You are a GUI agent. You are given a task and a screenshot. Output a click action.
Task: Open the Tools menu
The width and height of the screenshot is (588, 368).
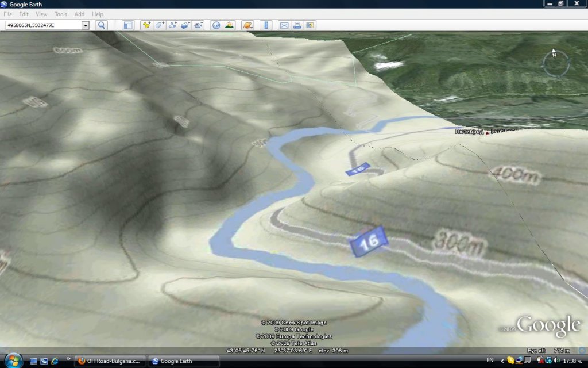(x=61, y=14)
